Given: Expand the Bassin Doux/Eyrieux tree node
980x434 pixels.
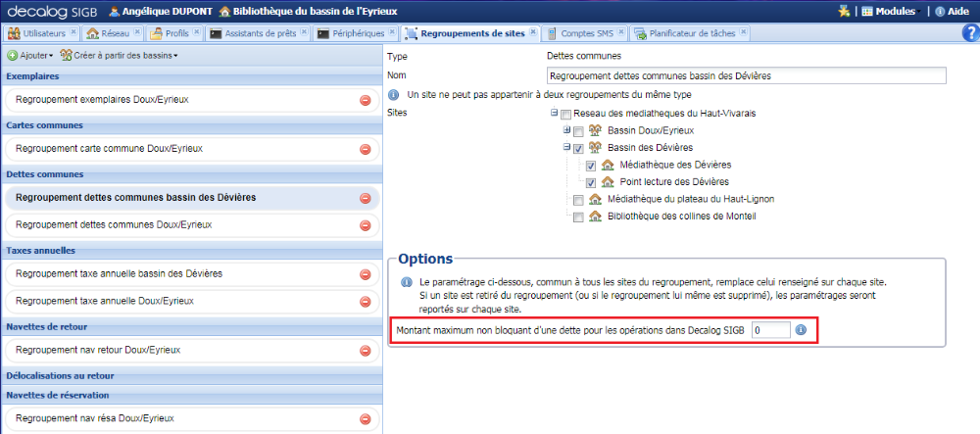Looking at the screenshot, I should 566,130.
